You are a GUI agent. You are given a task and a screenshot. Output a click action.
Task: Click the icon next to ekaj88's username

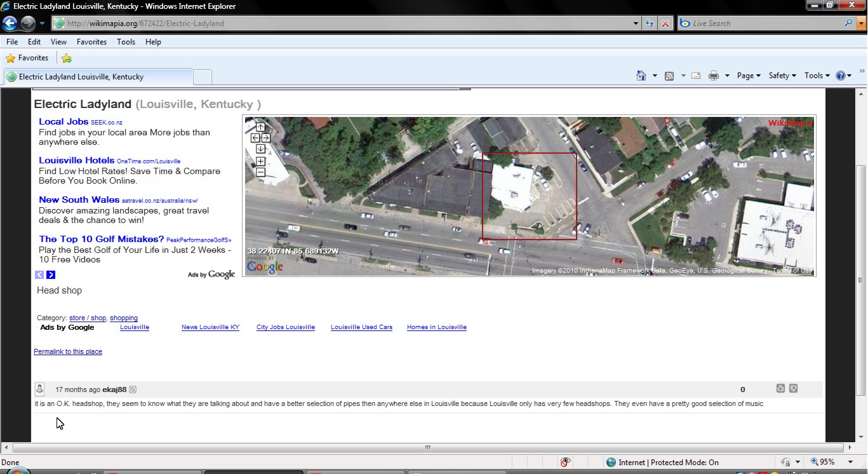click(x=133, y=389)
